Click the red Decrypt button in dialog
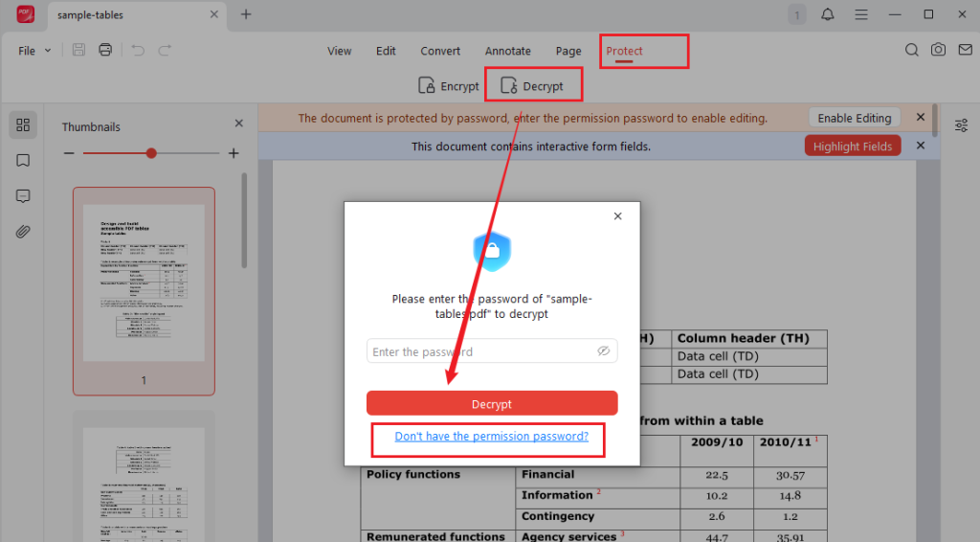This screenshot has width=980, height=542. [x=492, y=403]
